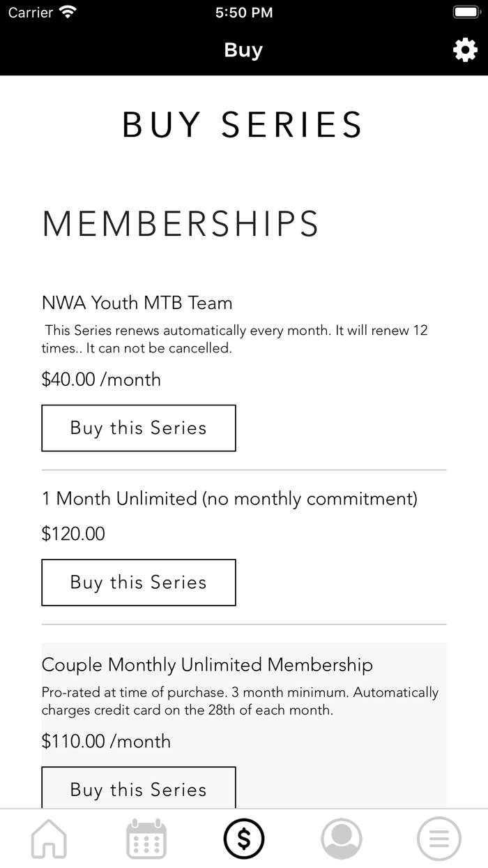Go to the Home tab icon
Viewport: 488px width, 868px height.
pyautogui.click(x=49, y=838)
